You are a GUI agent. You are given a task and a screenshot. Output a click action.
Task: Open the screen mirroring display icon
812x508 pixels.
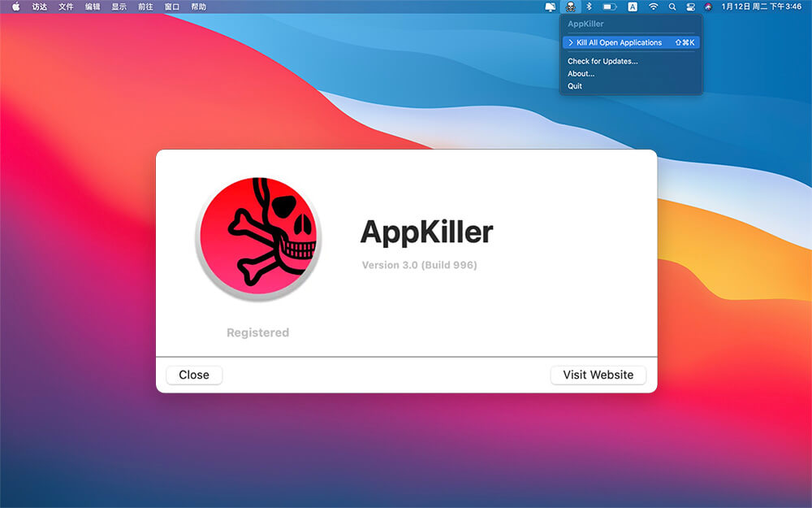pos(550,7)
